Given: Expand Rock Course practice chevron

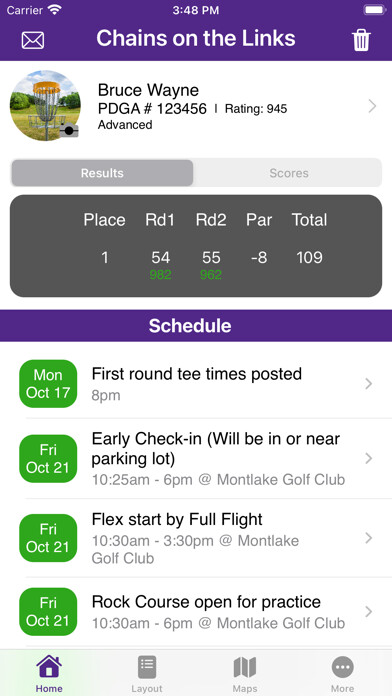Looking at the screenshot, I should point(368,612).
